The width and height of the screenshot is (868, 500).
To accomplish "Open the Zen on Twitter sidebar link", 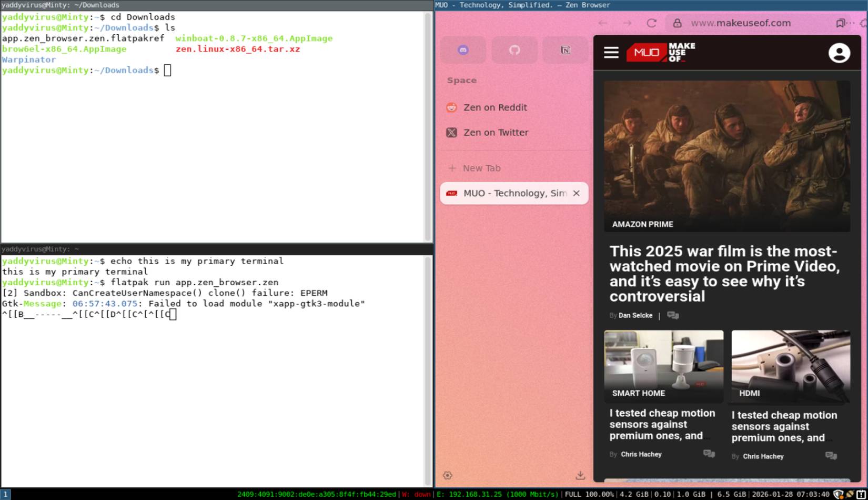I will pos(496,133).
